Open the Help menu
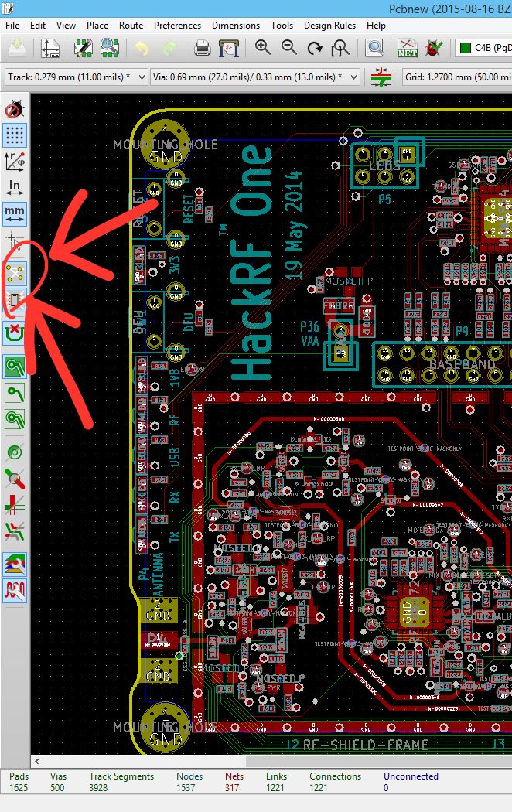The image size is (512, 812). pos(376,25)
